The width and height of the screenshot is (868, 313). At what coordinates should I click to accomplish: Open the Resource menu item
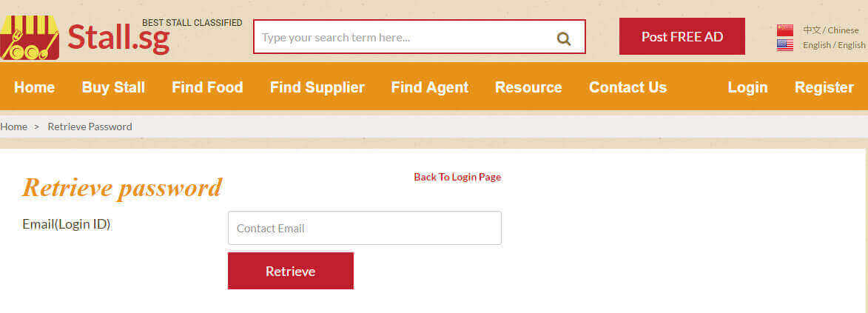[528, 87]
